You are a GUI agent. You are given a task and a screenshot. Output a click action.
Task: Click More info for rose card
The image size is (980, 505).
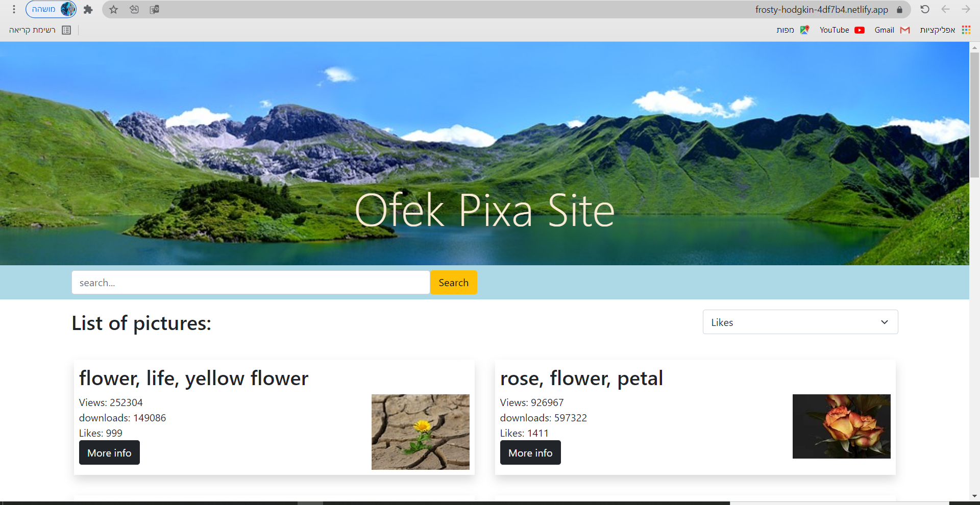530,452
